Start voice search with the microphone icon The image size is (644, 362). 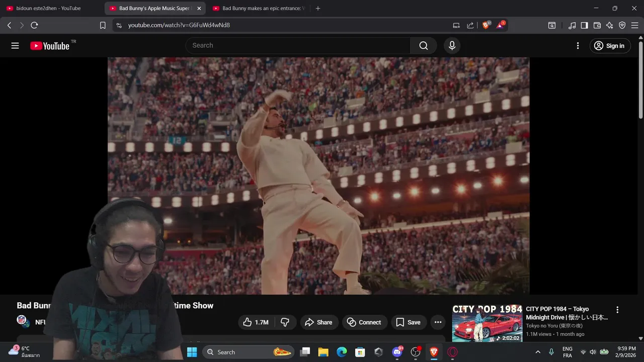452,46
